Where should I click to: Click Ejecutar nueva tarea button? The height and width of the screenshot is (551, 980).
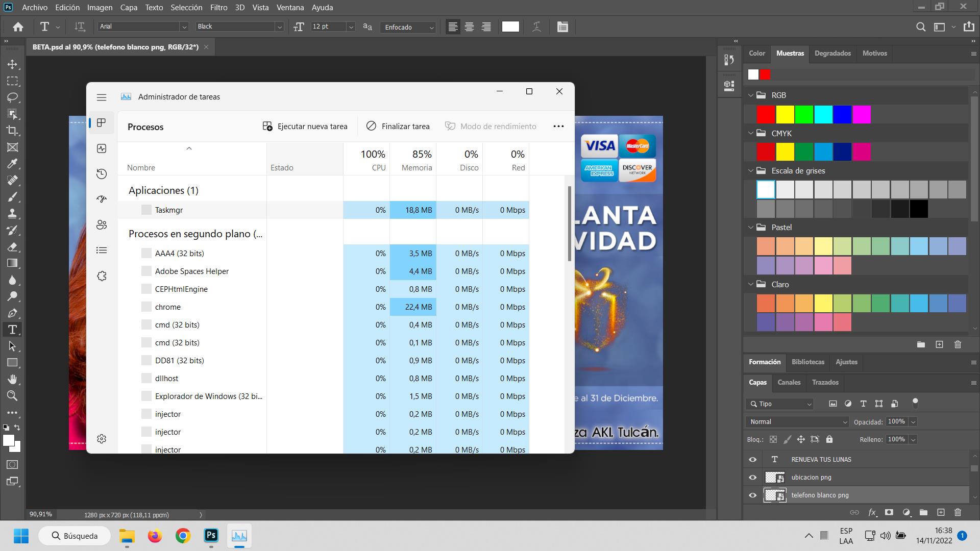click(305, 127)
